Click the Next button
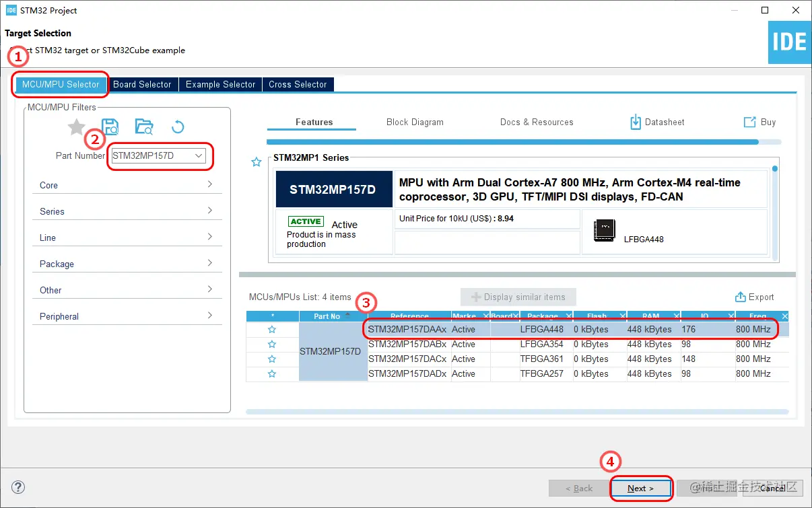This screenshot has height=508, width=812. (x=640, y=488)
